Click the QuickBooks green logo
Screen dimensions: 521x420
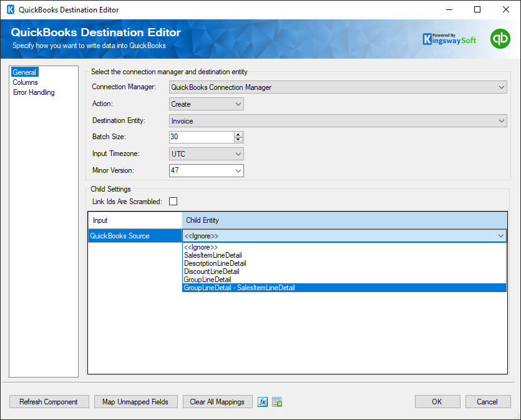coord(500,39)
